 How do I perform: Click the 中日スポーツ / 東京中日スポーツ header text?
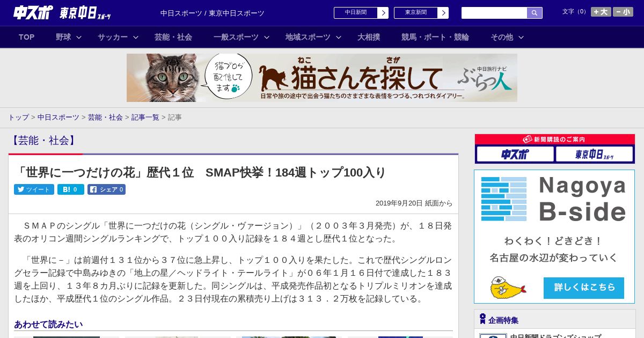[x=213, y=13]
